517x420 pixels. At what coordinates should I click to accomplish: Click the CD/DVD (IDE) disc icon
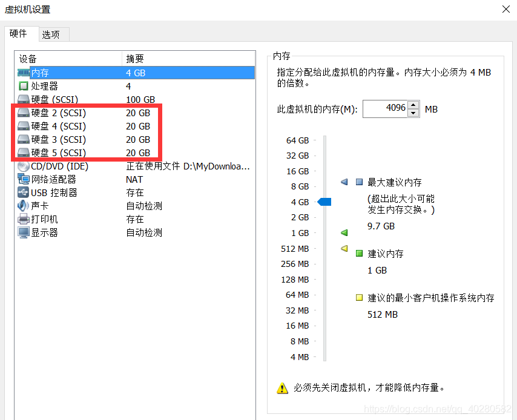point(24,166)
